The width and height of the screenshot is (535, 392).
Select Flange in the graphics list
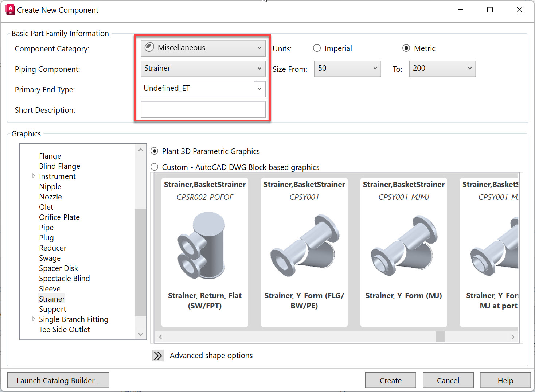50,156
